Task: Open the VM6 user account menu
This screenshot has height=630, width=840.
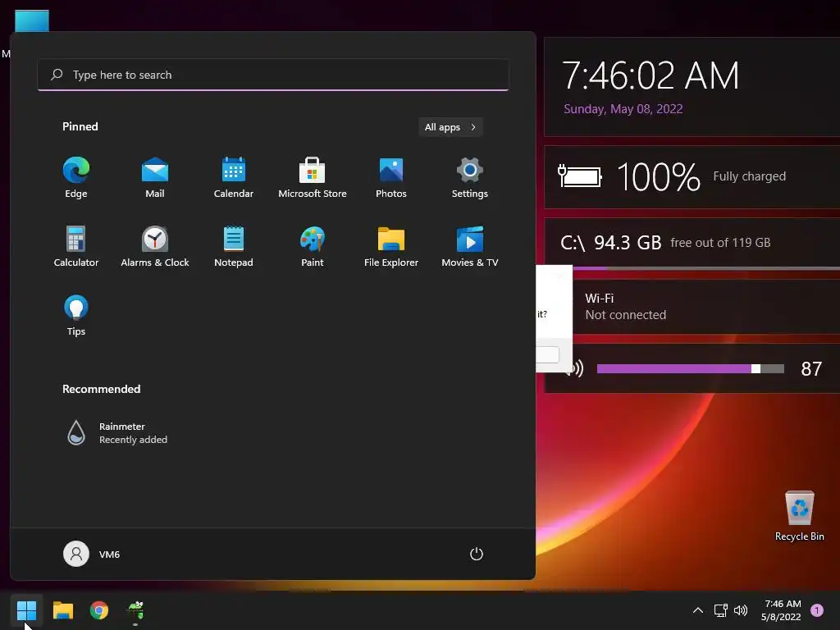Action: pyautogui.click(x=92, y=554)
